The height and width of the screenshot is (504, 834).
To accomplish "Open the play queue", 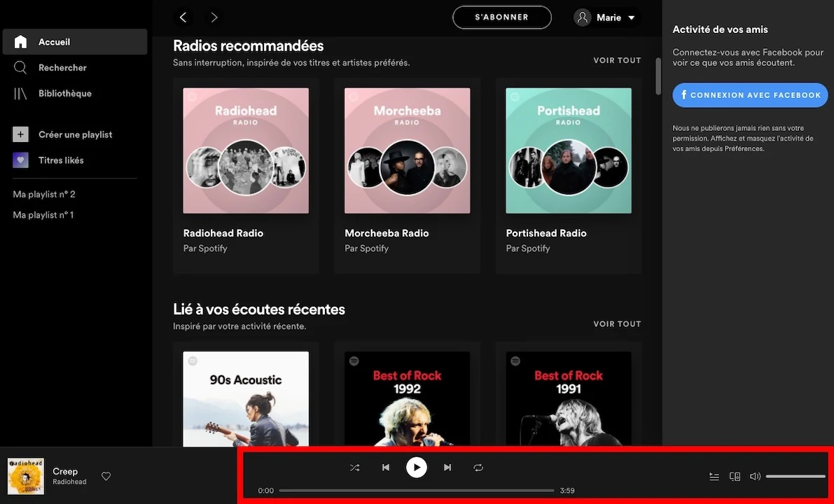I will pyautogui.click(x=714, y=477).
